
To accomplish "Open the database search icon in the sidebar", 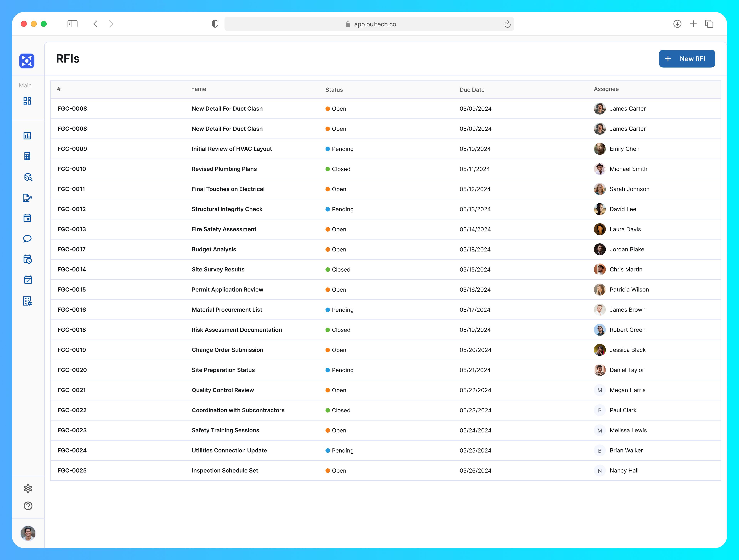I will [27, 177].
